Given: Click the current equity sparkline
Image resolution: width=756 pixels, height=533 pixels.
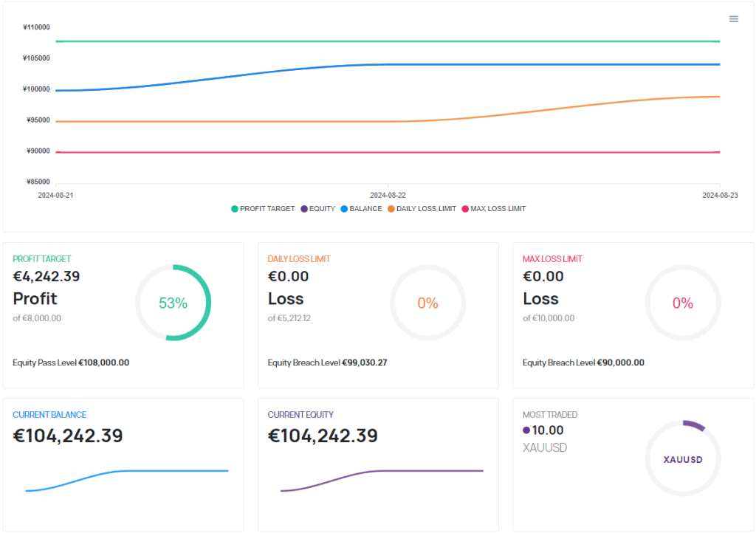Looking at the screenshot, I should (382, 481).
